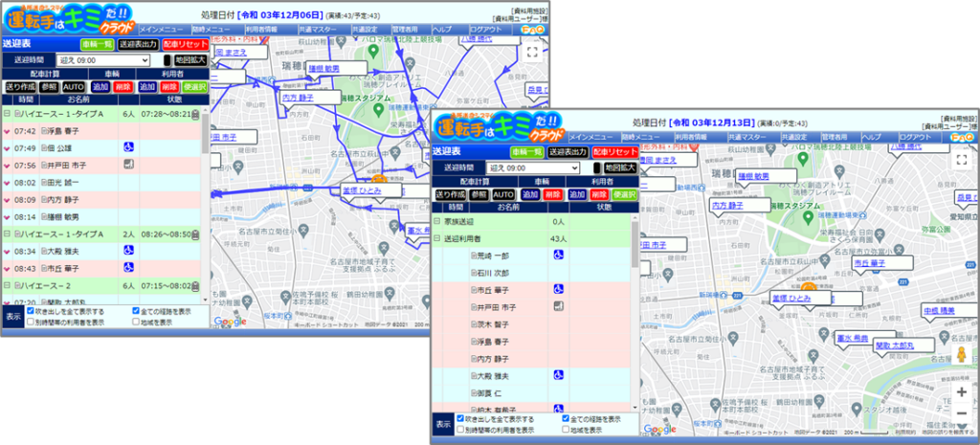Viewport: 980px width, 445px height.
Task: Click 地図拡大 button in December 06 window
Action: 190,60
